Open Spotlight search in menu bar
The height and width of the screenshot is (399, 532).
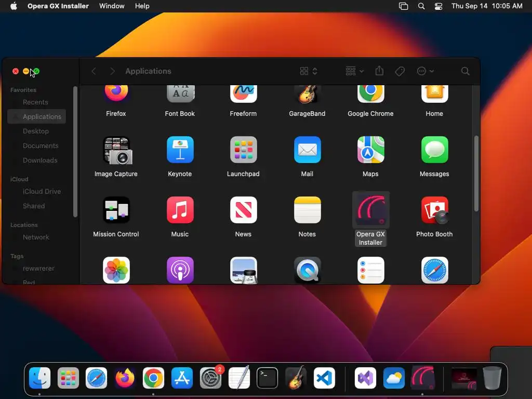point(421,6)
